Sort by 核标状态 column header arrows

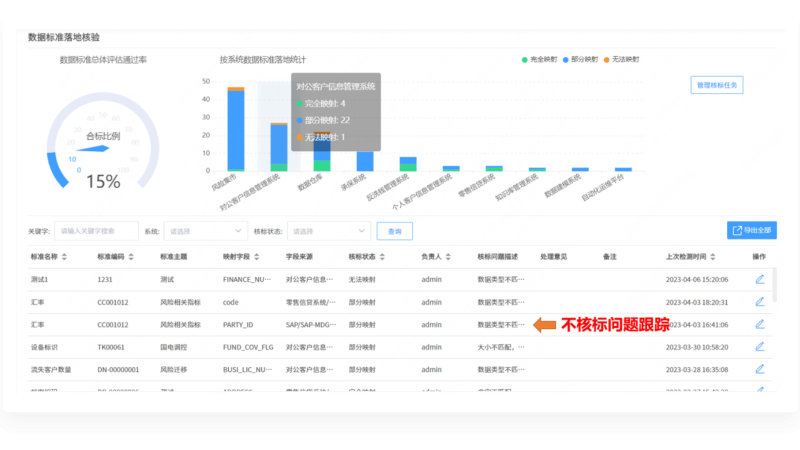tap(382, 257)
